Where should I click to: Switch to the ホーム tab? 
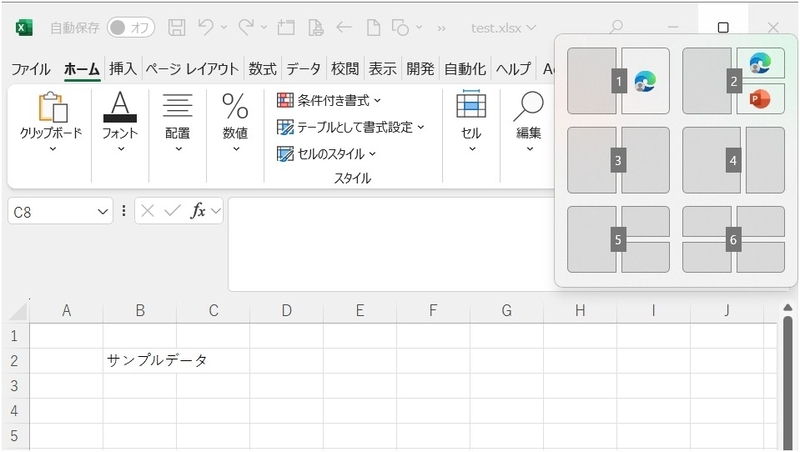click(82, 69)
